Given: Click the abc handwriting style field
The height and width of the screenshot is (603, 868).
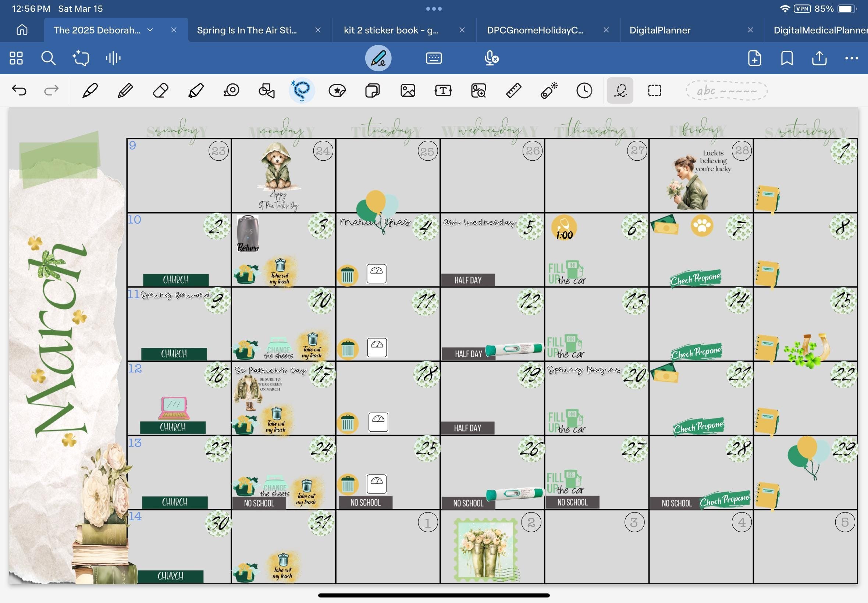Looking at the screenshot, I should click(726, 91).
